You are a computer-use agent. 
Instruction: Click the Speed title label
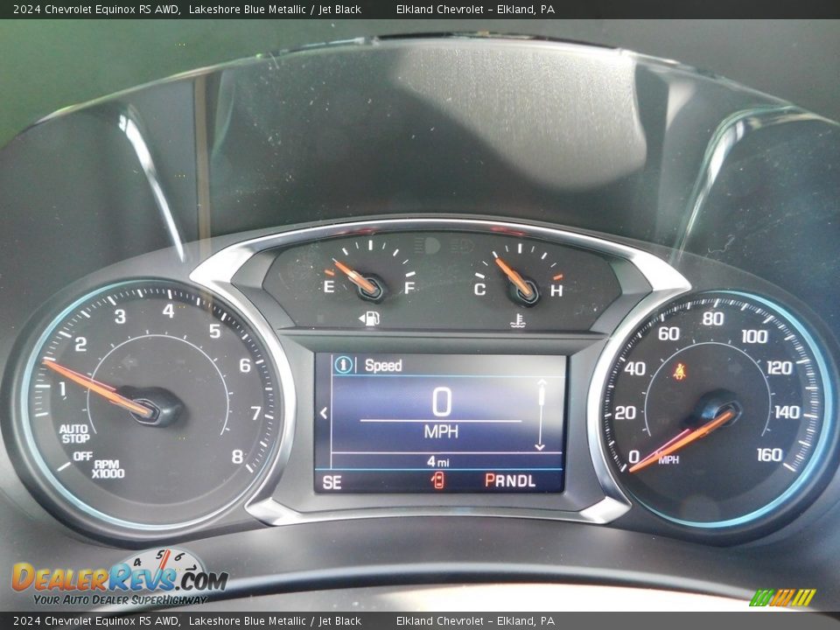383,366
